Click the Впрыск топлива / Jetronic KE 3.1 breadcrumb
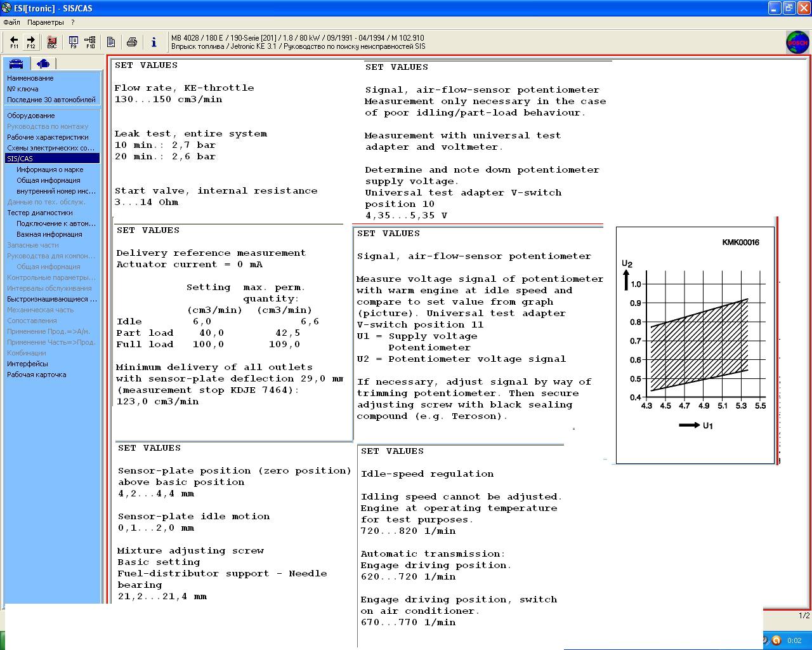The height and width of the screenshot is (650, 812). (298, 46)
